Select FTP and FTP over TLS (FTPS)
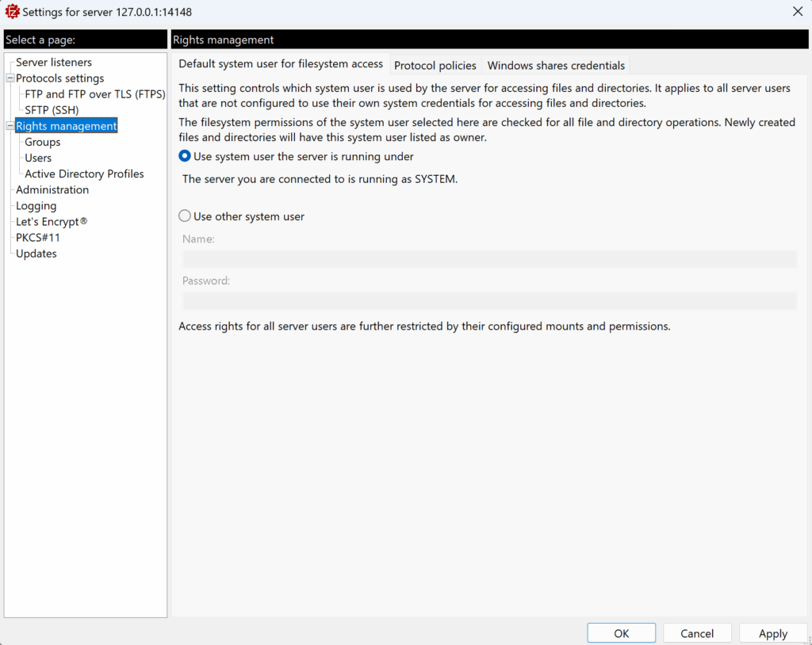 point(94,94)
